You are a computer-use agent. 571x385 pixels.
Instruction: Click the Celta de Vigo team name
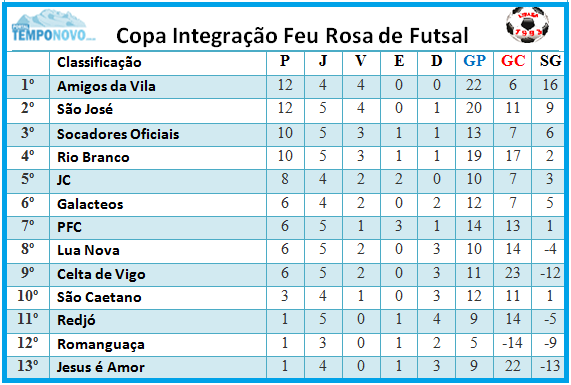tap(101, 274)
